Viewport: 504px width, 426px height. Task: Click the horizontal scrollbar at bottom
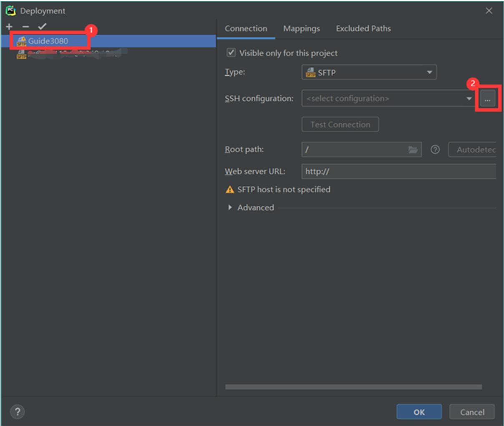(353, 387)
